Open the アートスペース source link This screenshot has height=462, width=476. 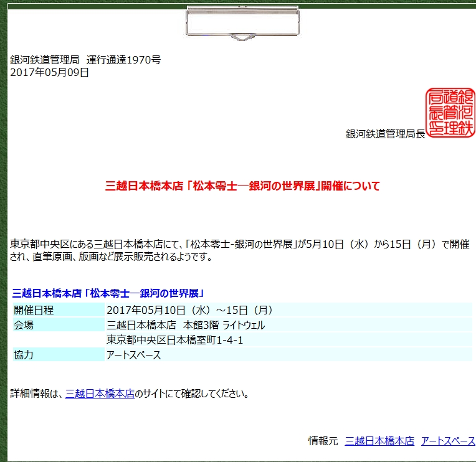[448, 441]
